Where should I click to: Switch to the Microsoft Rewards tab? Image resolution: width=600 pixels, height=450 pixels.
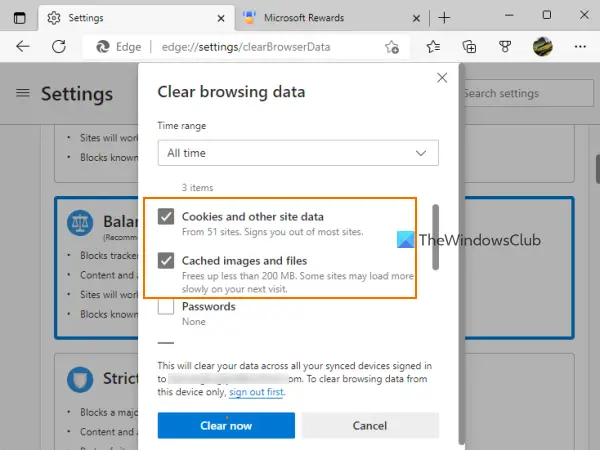click(331, 18)
